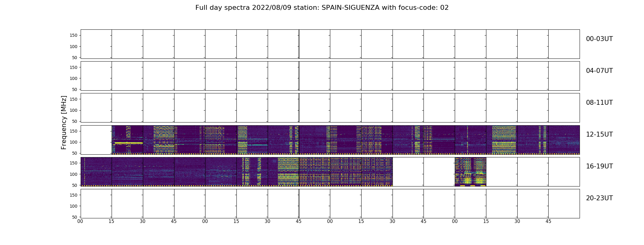Select the '04-07UT' row label

[x=599, y=71]
